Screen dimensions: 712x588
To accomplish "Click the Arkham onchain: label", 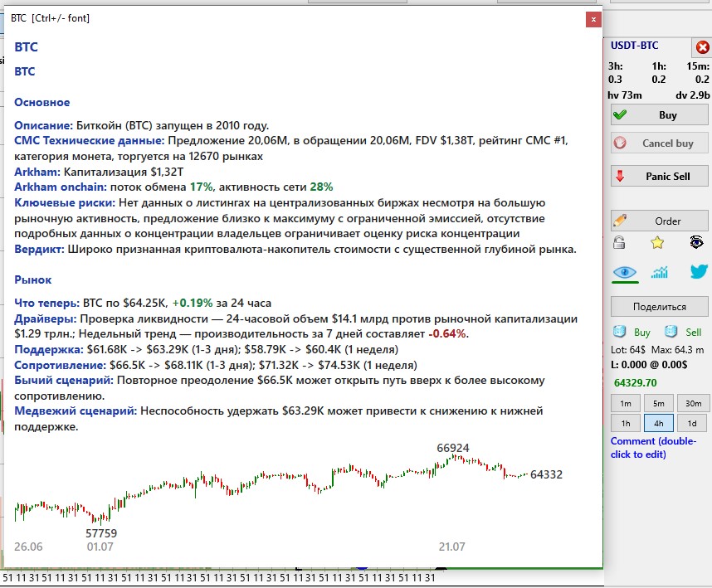I will (x=61, y=187).
